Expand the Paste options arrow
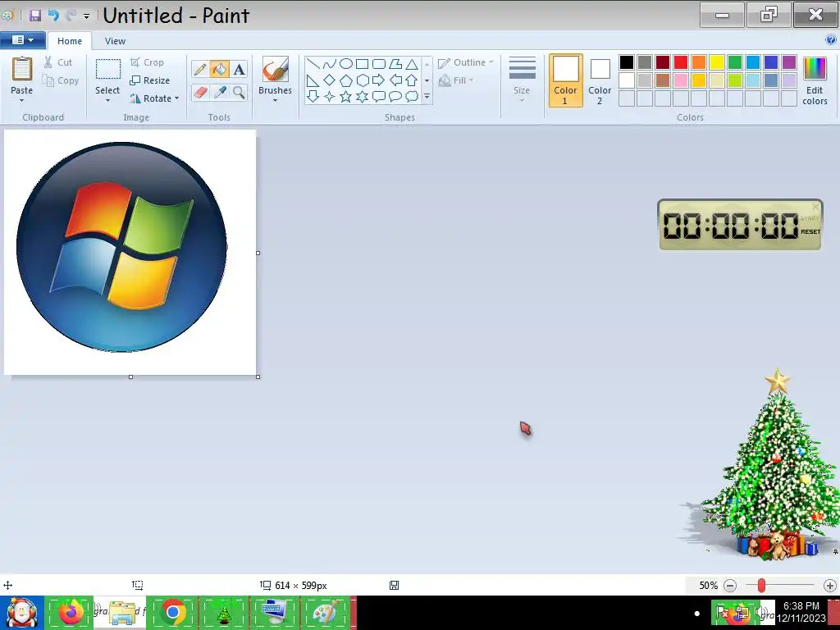The image size is (840, 630). tap(22, 100)
